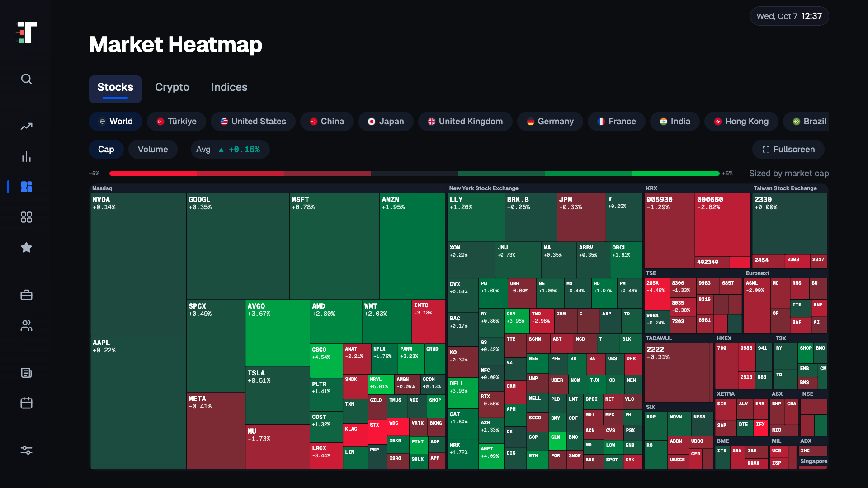Click the app logo in sidebar

tap(26, 33)
